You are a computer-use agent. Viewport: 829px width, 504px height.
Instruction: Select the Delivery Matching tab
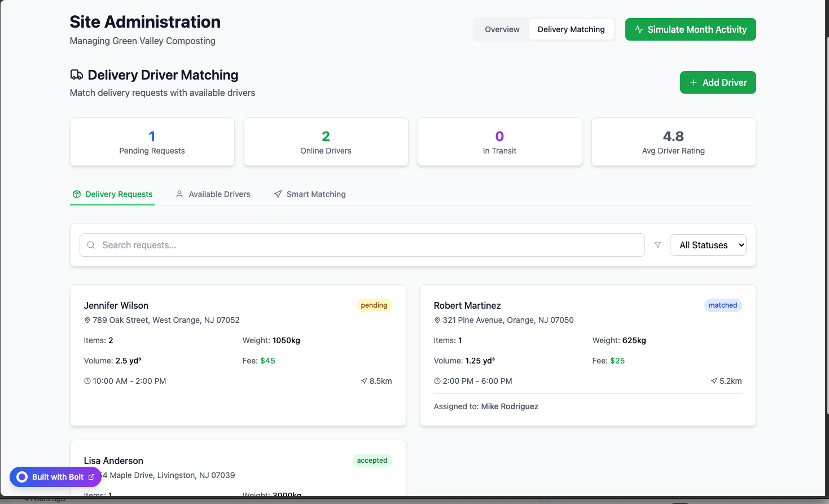571,29
